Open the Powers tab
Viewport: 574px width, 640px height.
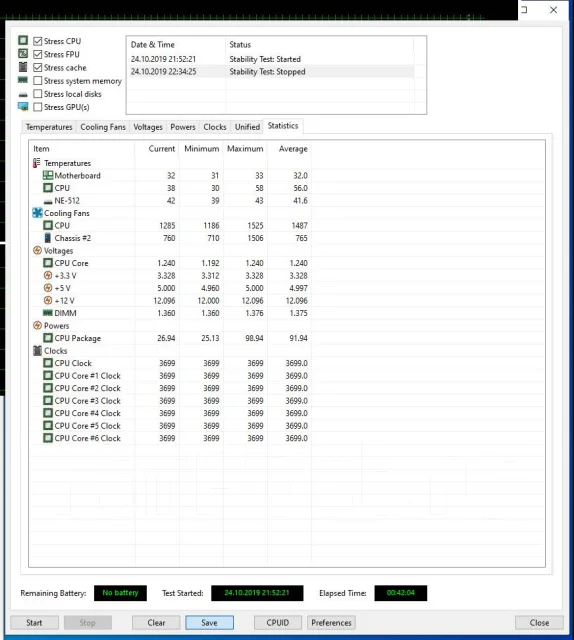tap(183, 127)
